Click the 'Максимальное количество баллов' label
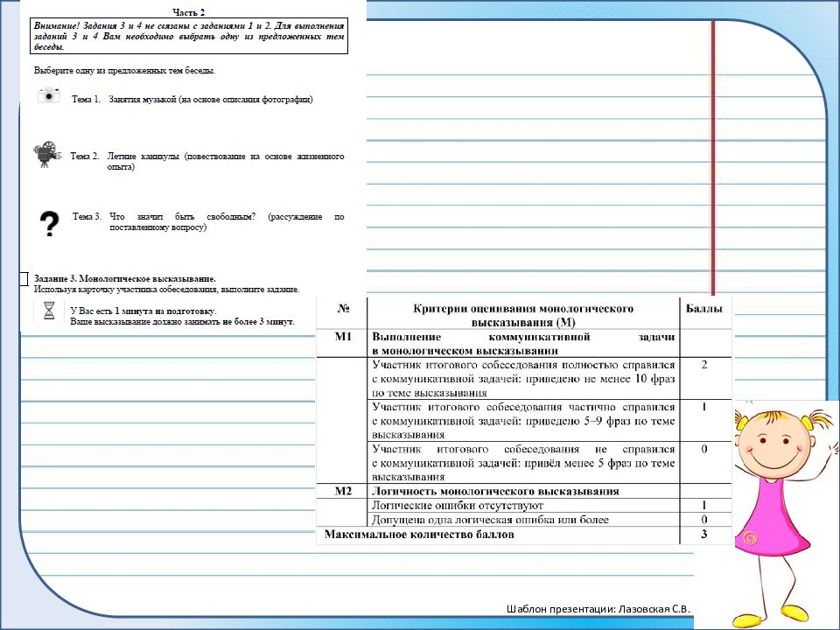 419,534
